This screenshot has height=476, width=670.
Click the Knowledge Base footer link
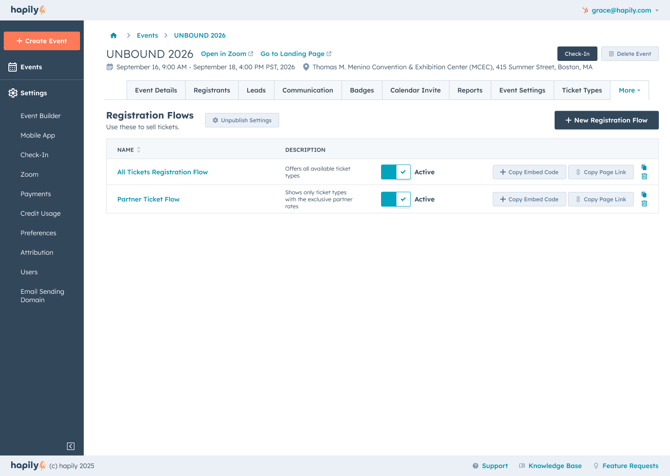click(550, 466)
